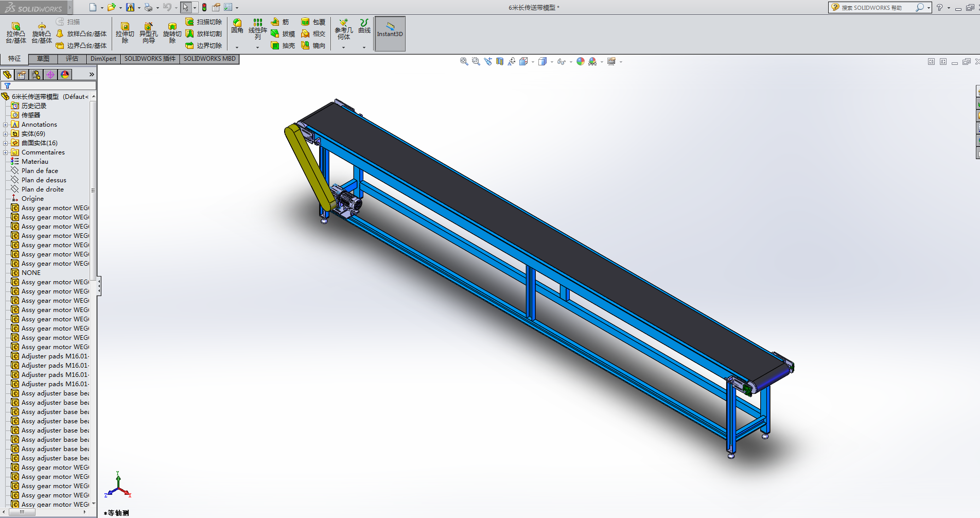Open dropdown under 曲线 curves tool
Image resolution: width=980 pixels, height=518 pixels.
tap(364, 47)
